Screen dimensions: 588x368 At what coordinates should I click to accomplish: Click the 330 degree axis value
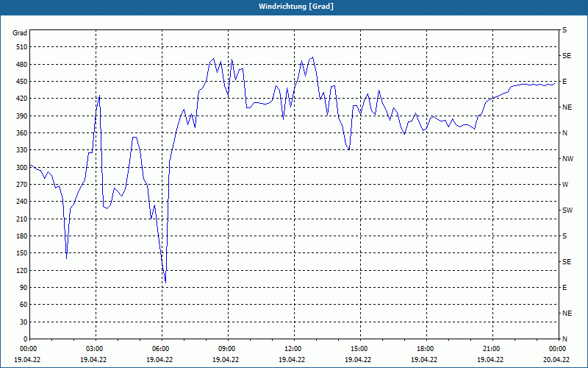pos(22,150)
